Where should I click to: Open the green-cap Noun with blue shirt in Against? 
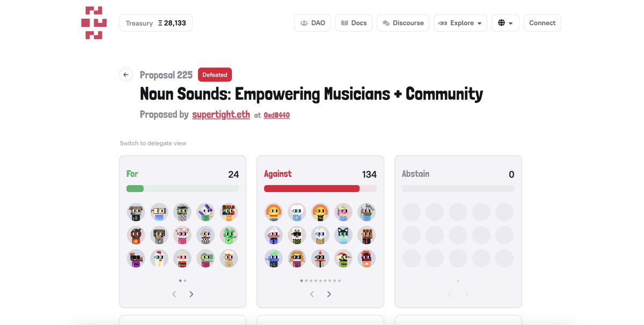pyautogui.click(x=274, y=258)
